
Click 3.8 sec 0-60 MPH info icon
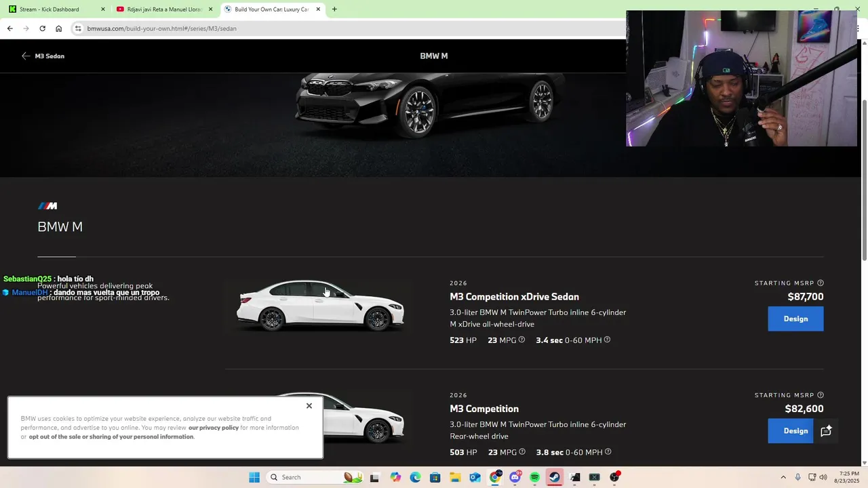(608, 452)
